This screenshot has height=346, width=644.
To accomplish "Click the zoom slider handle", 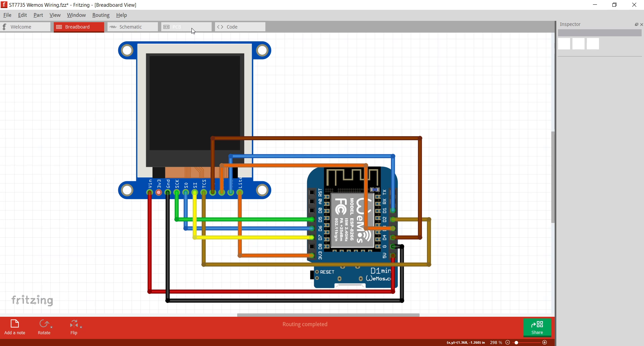I will pyautogui.click(x=516, y=342).
